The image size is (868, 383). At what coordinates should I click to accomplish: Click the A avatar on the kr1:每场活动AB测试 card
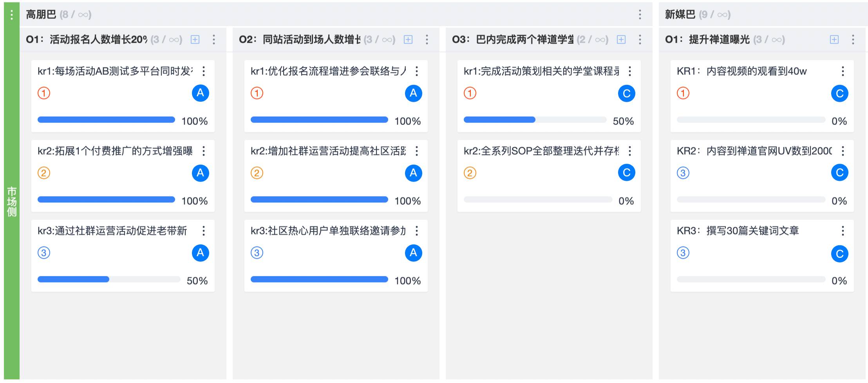[x=201, y=93]
